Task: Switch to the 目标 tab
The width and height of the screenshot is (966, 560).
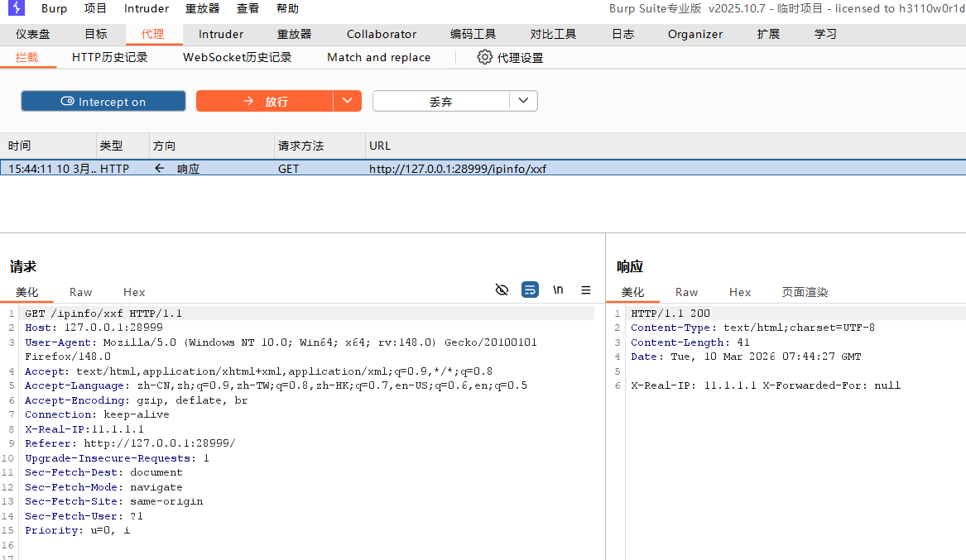Action: pos(96,35)
